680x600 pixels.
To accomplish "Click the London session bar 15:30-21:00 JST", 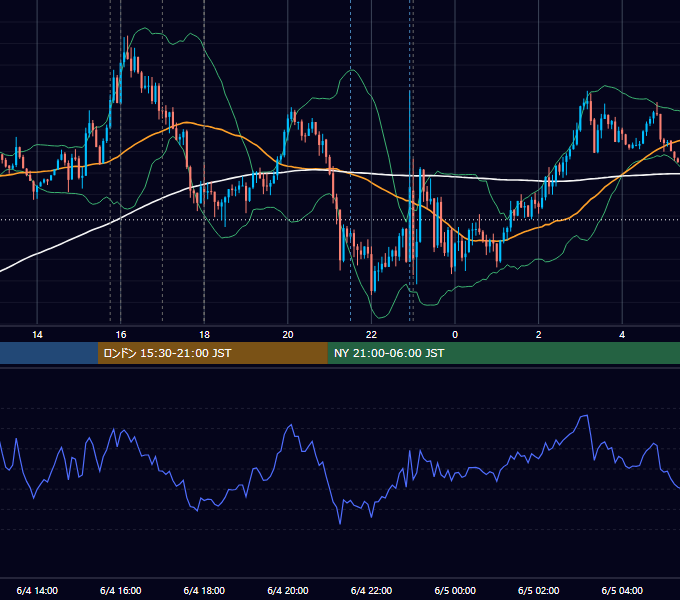I will pos(212,353).
